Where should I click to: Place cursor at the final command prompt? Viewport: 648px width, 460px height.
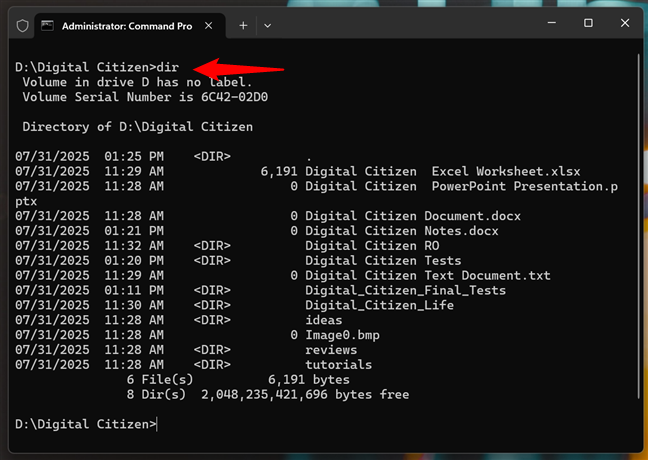coord(159,425)
